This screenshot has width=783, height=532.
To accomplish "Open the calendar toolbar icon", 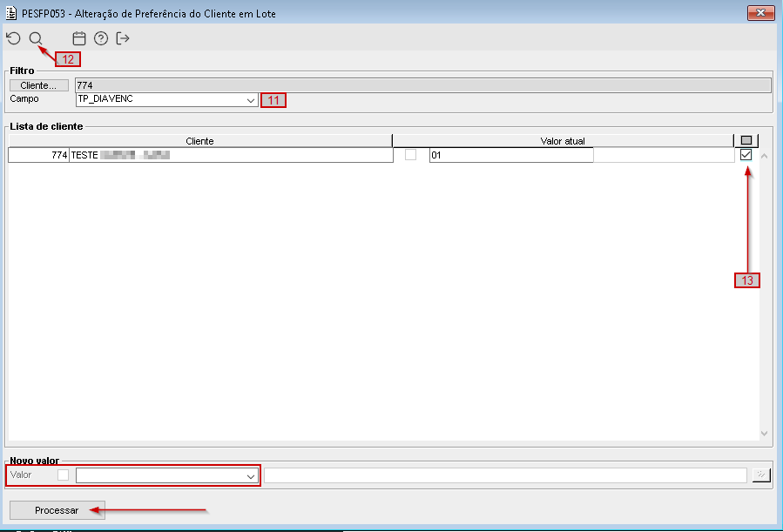I will tap(79, 38).
